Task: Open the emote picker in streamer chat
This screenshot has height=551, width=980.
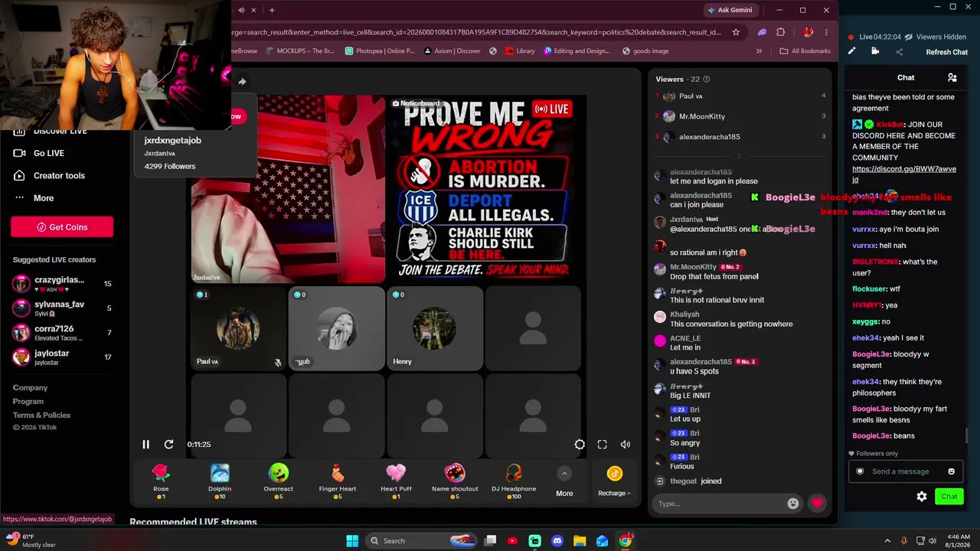Action: (x=952, y=471)
